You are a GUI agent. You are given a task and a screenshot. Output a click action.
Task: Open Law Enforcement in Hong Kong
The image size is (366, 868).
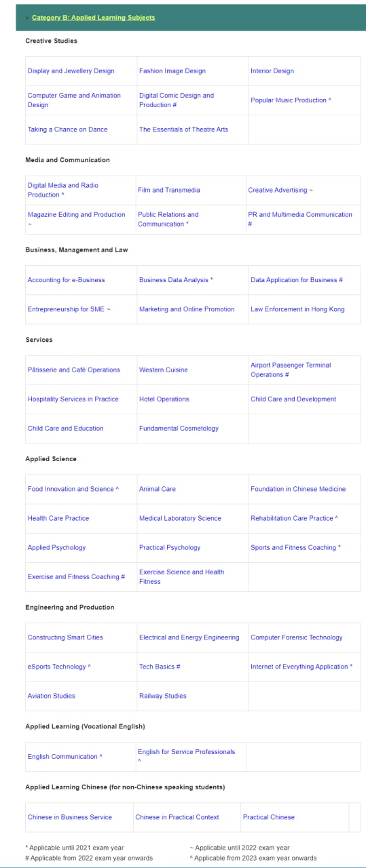[x=297, y=309]
